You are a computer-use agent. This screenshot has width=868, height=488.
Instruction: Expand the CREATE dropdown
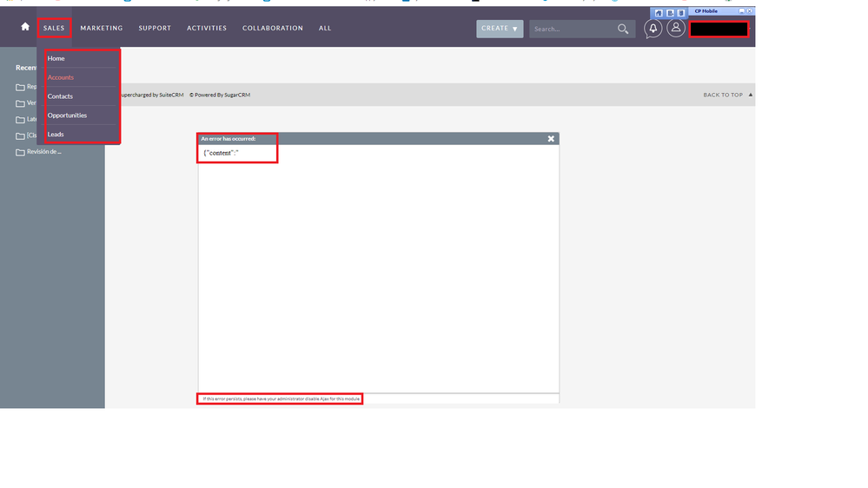click(500, 29)
